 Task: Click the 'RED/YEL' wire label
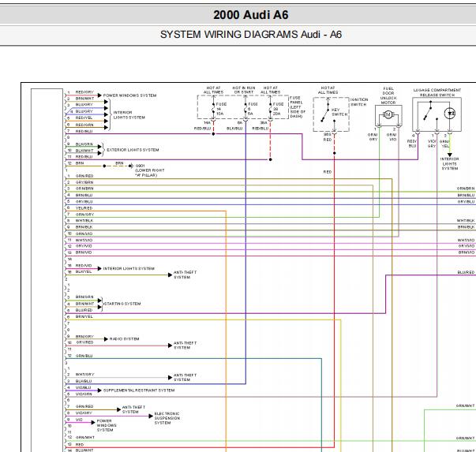84,118
